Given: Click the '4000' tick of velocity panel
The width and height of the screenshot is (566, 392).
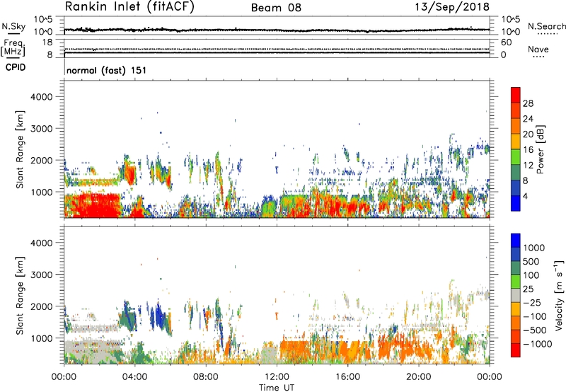Looking at the screenshot, I should point(41,243).
